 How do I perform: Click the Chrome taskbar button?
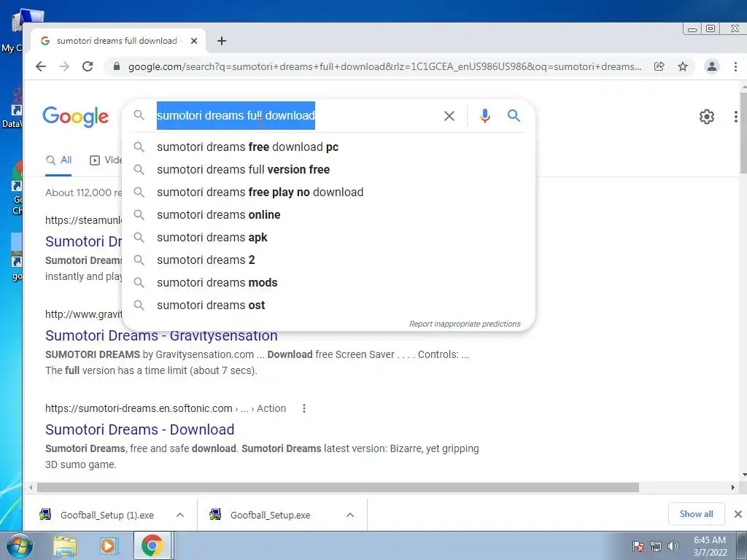coord(152,545)
